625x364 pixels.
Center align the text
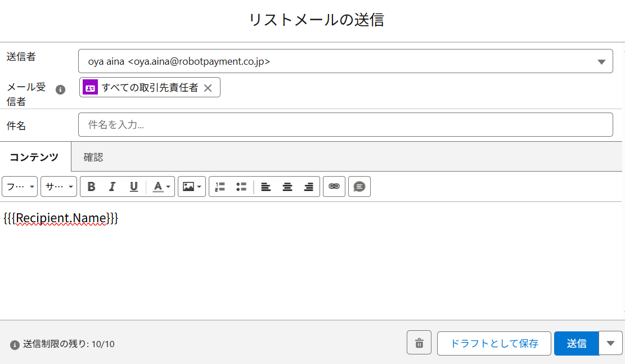click(x=287, y=187)
